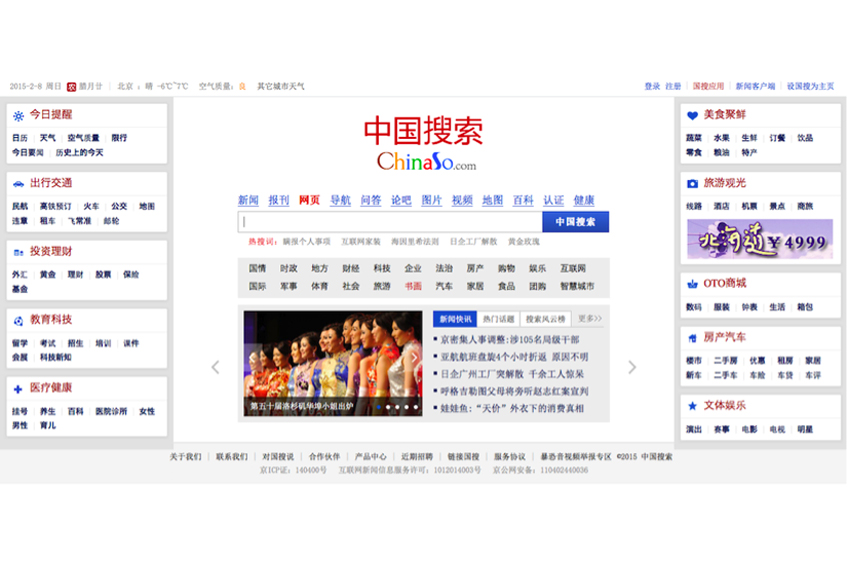This screenshot has width=847, height=565.
Task: Click the icon beside 教育科技
Action: pos(18,321)
